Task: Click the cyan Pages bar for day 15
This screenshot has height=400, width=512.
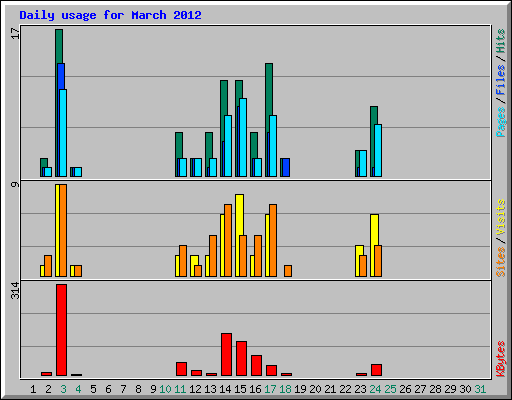Action: pyautogui.click(x=243, y=137)
